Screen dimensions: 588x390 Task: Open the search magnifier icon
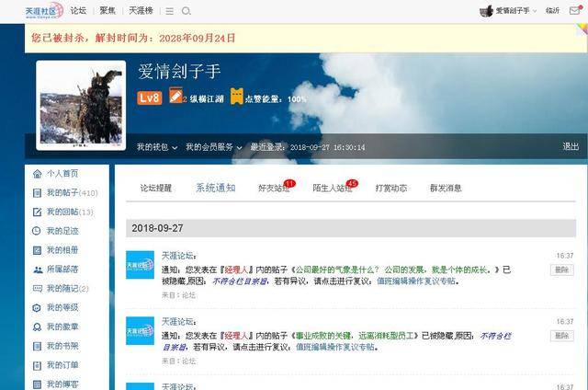coord(187,11)
